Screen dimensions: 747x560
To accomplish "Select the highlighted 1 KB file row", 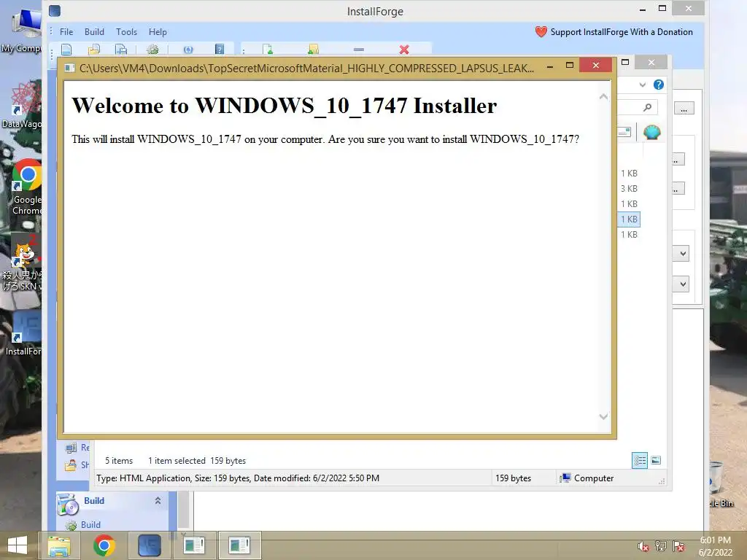I will tap(629, 219).
